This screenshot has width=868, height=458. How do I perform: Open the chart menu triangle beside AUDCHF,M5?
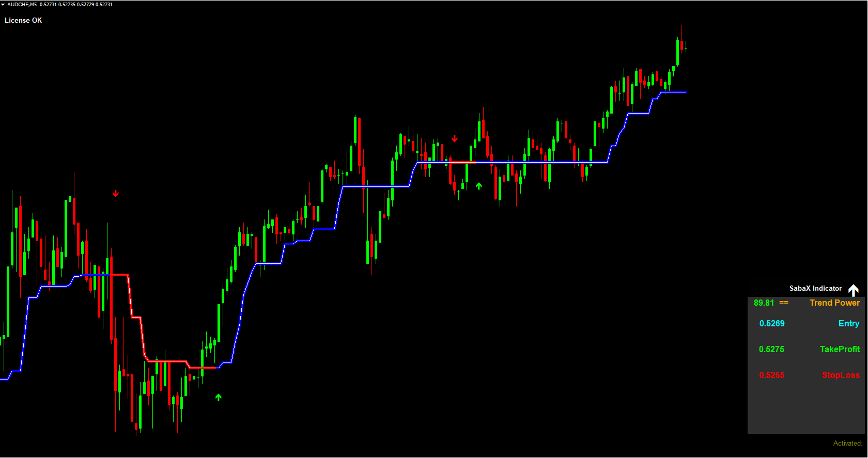coord(3,5)
